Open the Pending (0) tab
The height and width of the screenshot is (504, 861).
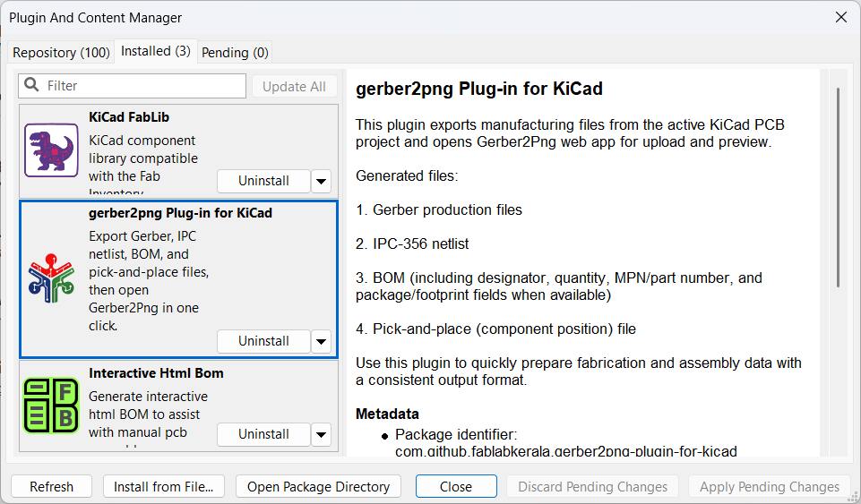[x=235, y=53]
